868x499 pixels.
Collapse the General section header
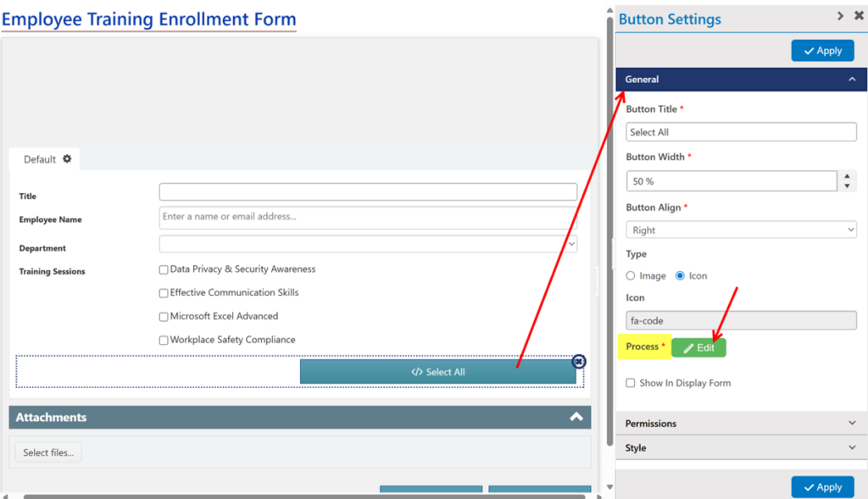[741, 80]
